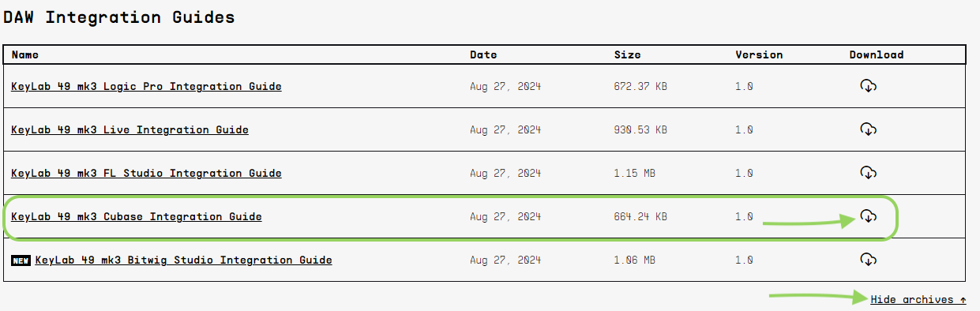Click the 672.37 KB size value
This screenshot has height=311, width=980.
[640, 87]
